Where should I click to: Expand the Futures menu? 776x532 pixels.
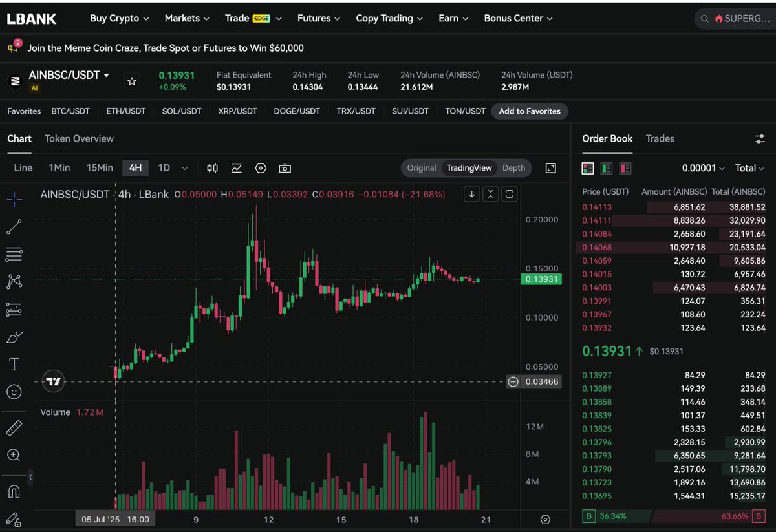[x=319, y=18]
